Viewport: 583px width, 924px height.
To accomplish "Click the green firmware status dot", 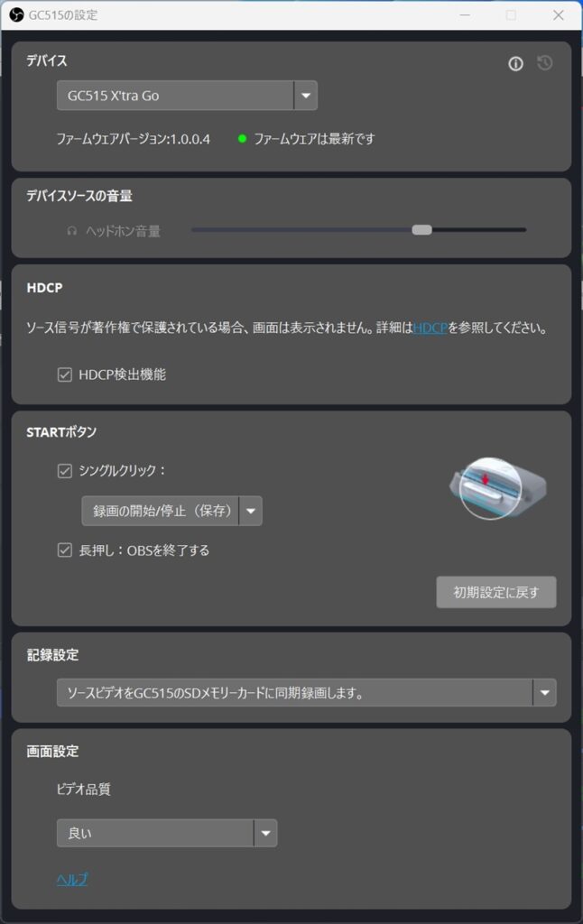I will coord(242,139).
